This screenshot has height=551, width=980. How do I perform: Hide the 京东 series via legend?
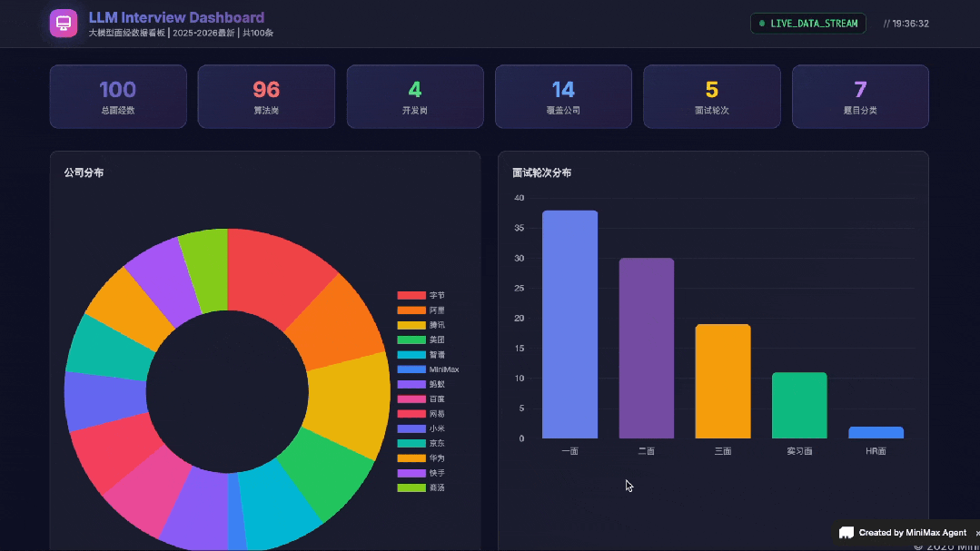[421, 444]
